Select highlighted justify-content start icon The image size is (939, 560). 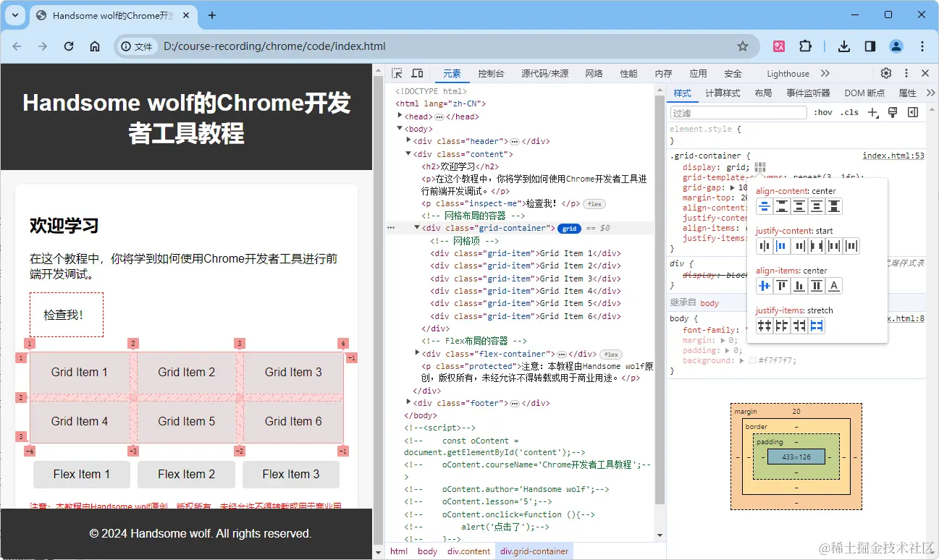782,246
